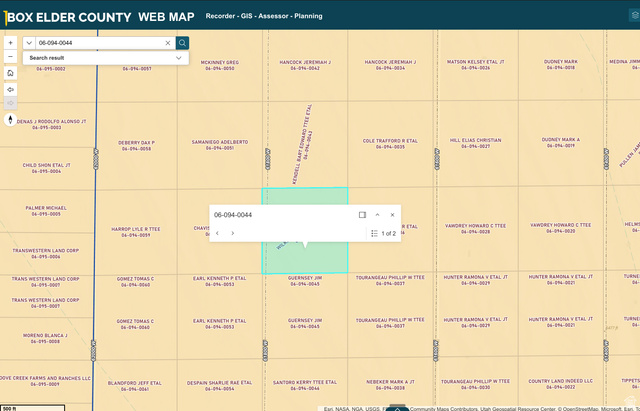Close the 06-094-0044 popup
640x411 pixels.
[x=392, y=215]
